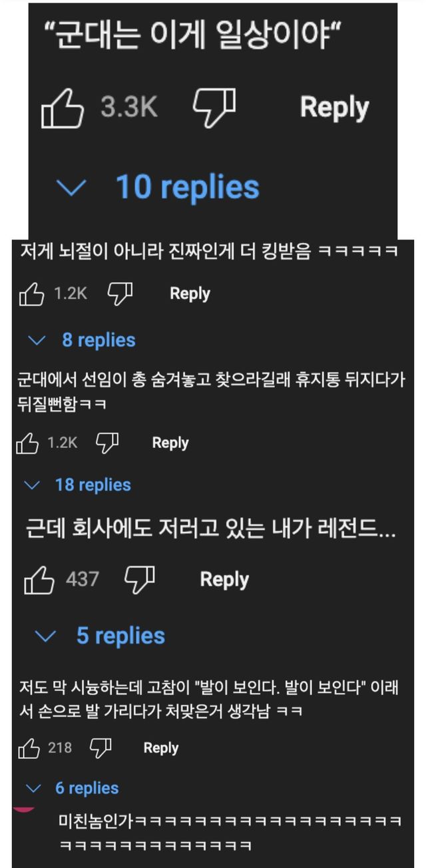
Task: Like the comment with 3.3K likes
Action: 63,108
